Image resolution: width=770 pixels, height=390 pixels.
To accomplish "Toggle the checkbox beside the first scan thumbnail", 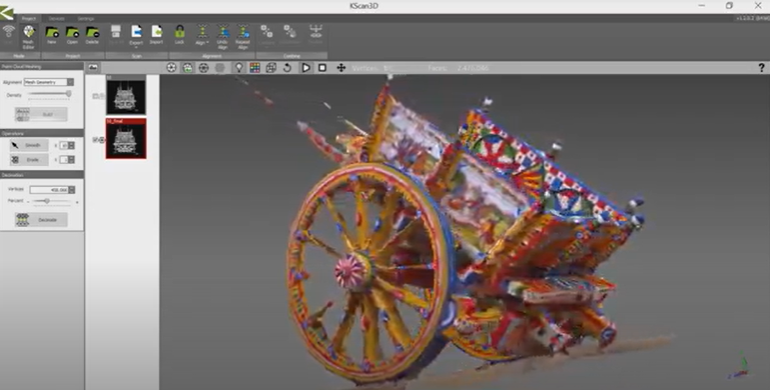I will pyautogui.click(x=96, y=96).
